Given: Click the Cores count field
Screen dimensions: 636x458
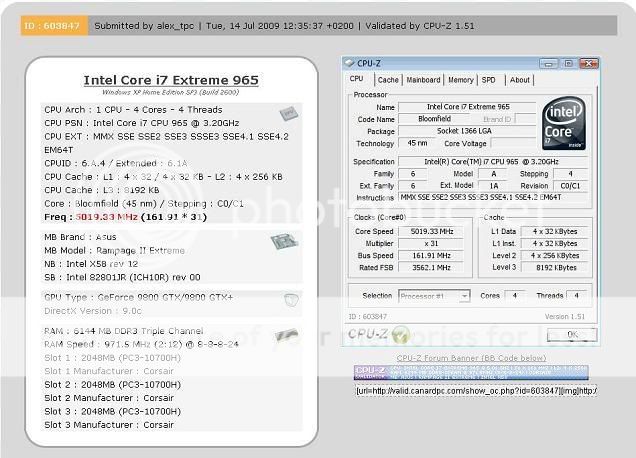Looking at the screenshot, I should click(514, 296).
